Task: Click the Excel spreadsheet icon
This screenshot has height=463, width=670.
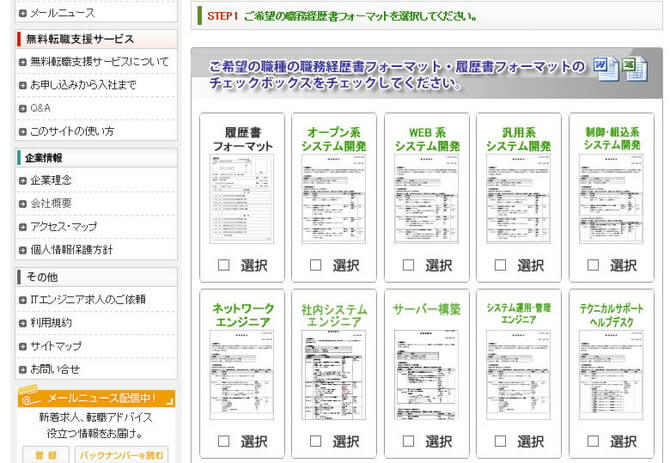Action: (634, 70)
